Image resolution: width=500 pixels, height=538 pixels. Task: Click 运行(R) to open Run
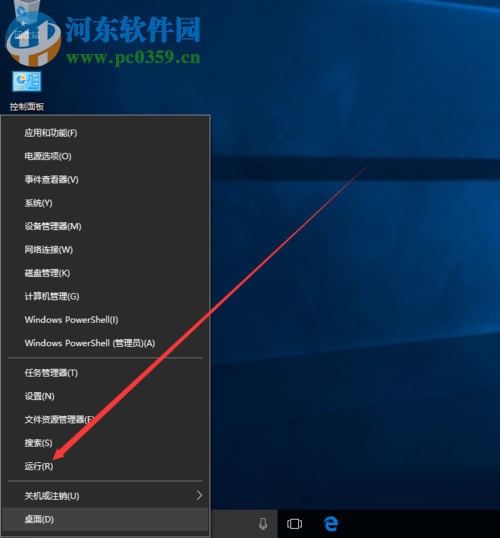click(106, 466)
